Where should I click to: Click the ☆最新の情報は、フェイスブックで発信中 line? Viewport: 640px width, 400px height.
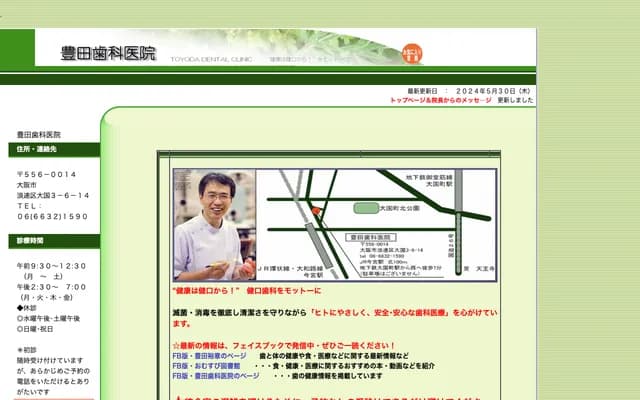(x=284, y=345)
